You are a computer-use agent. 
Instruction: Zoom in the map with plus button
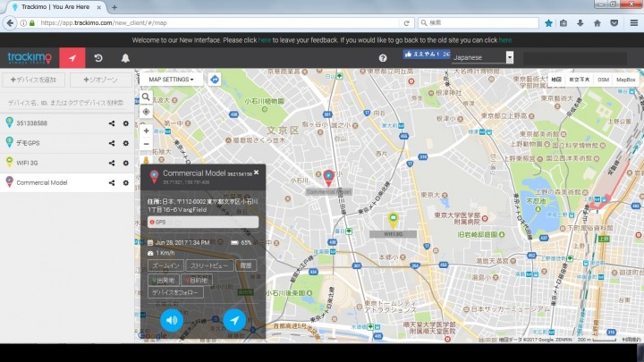[146, 130]
